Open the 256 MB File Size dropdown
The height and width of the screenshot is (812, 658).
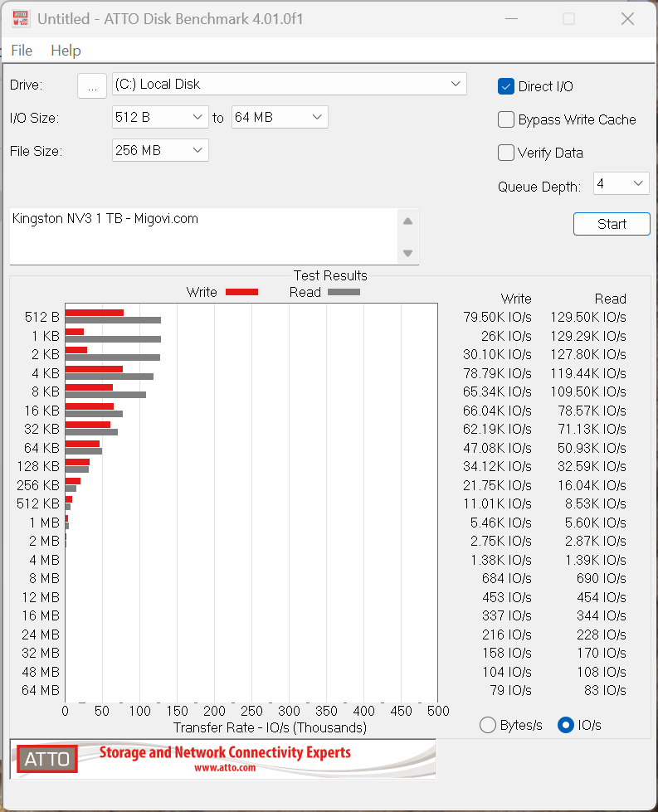coord(160,150)
